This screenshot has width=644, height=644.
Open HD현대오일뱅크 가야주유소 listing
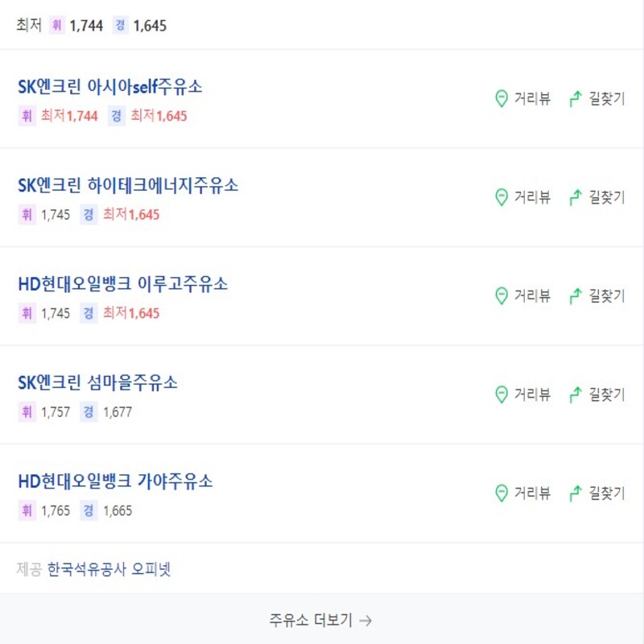click(x=114, y=481)
